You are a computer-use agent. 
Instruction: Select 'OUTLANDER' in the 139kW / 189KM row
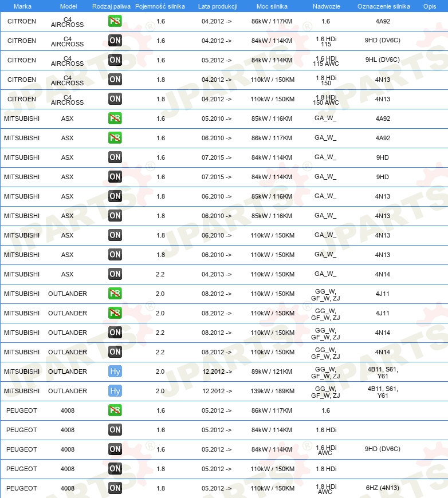68,391
